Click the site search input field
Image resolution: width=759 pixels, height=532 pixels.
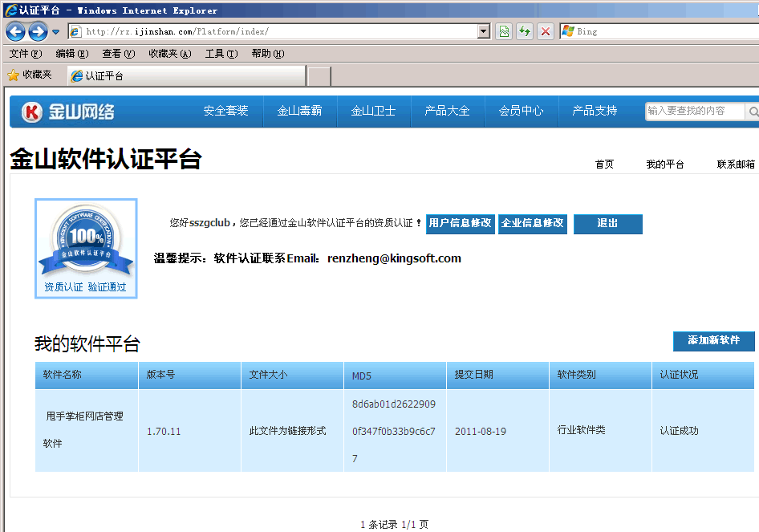coord(695,111)
